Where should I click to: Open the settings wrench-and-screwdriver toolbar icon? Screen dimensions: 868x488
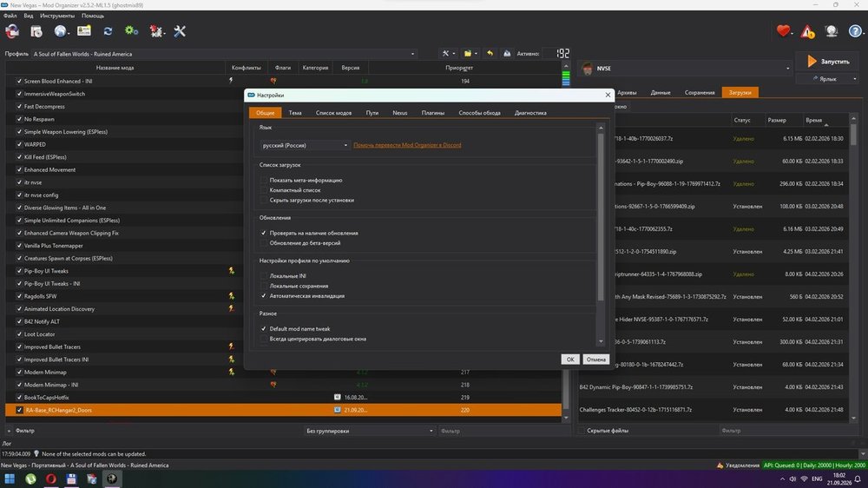(180, 31)
